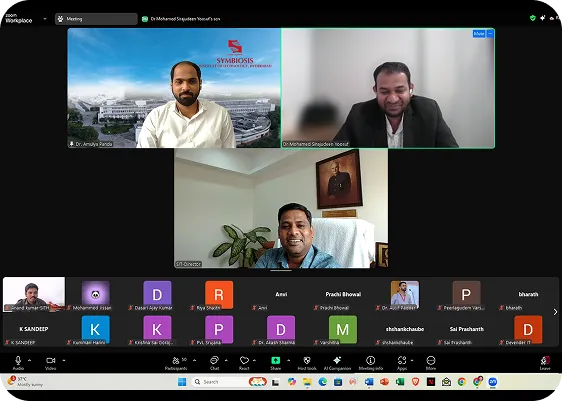Toggle the Video camera button
The image size is (562, 401).
click(51, 360)
